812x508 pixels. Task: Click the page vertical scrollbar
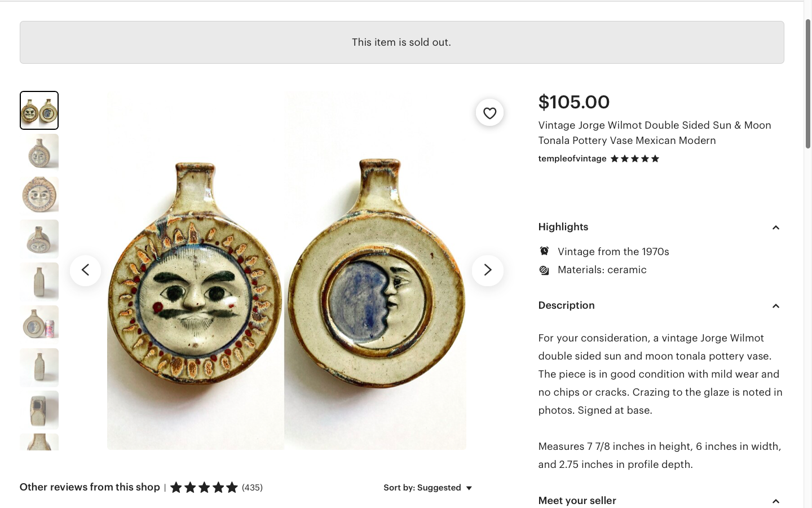[x=807, y=85]
